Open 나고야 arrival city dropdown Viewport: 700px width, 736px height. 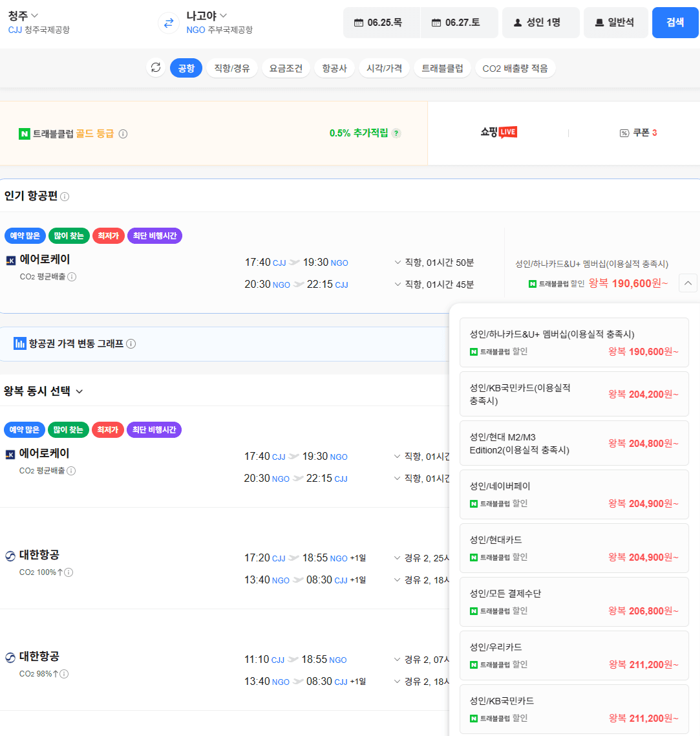coord(206,16)
